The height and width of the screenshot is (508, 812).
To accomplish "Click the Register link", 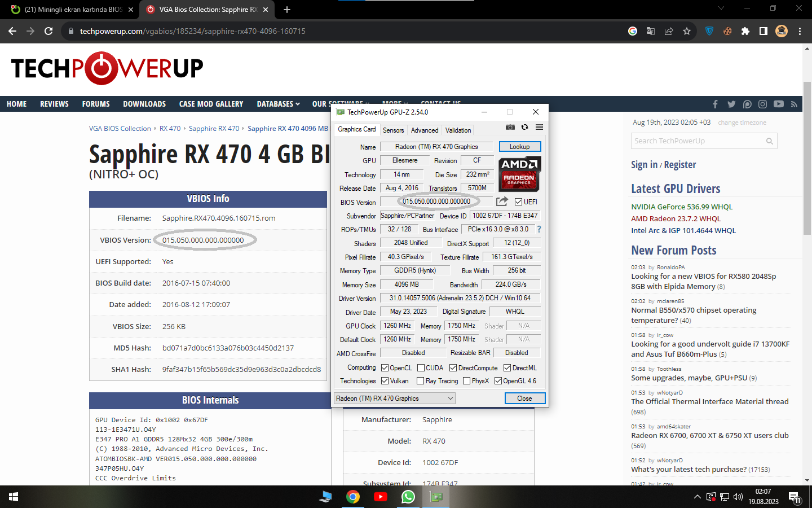I will coord(680,165).
